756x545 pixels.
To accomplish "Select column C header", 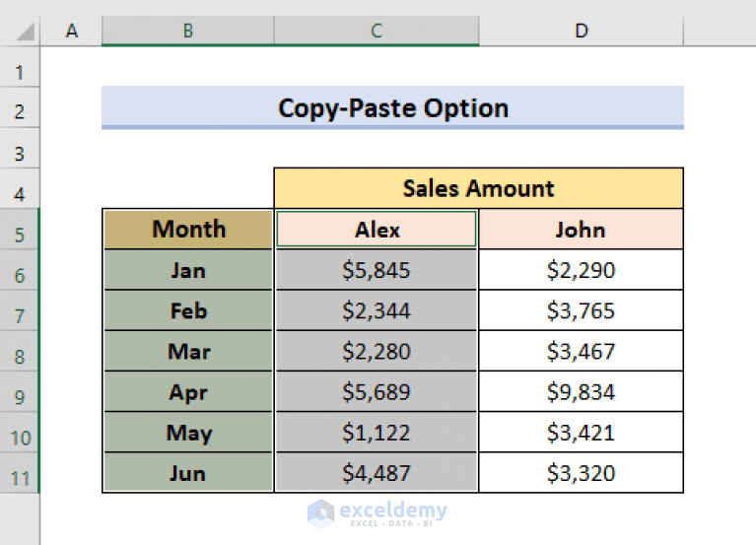I will (x=376, y=32).
